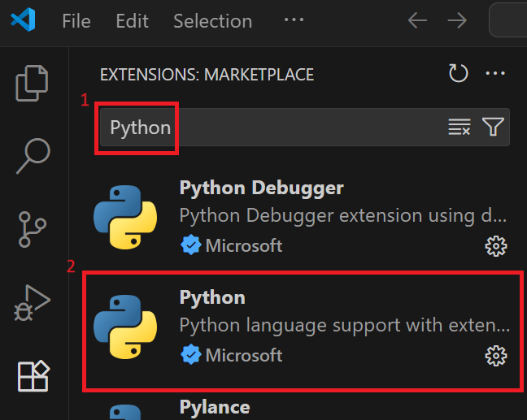Expand hidden menu bar items ellipsis
Image resolution: width=527 pixels, height=420 pixels.
[294, 19]
